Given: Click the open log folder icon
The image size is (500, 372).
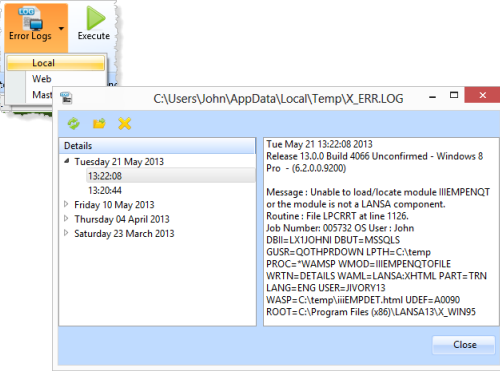Looking at the screenshot, I should point(99,124).
